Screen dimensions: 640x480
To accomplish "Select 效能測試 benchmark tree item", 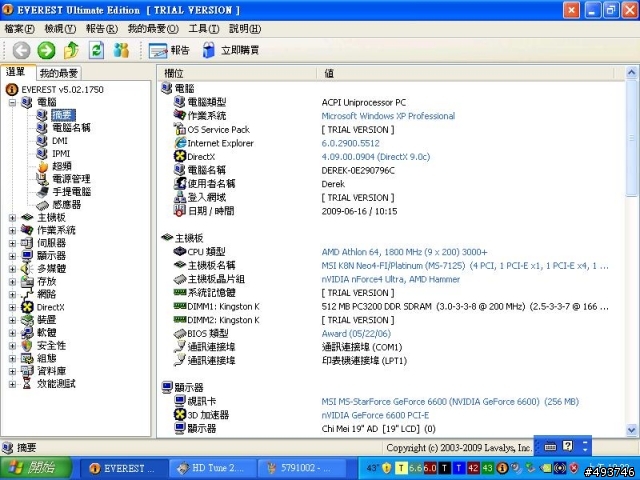I will [x=56, y=384].
